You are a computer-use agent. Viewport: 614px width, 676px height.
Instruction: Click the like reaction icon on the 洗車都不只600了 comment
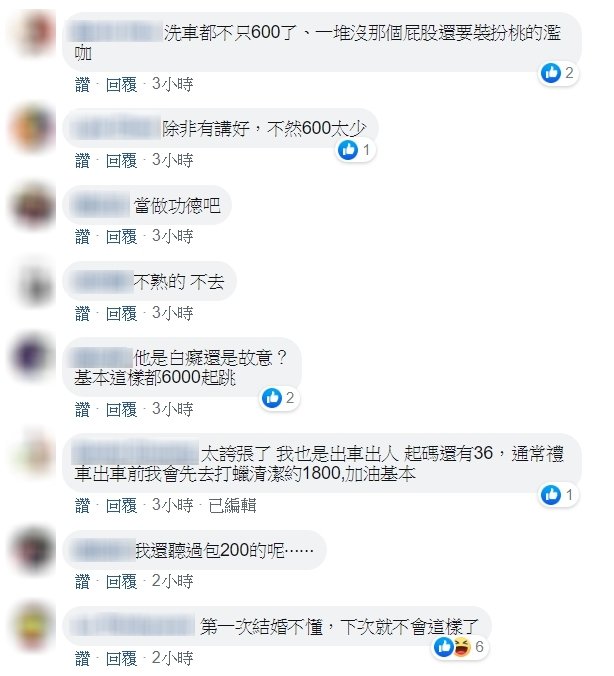[551, 73]
